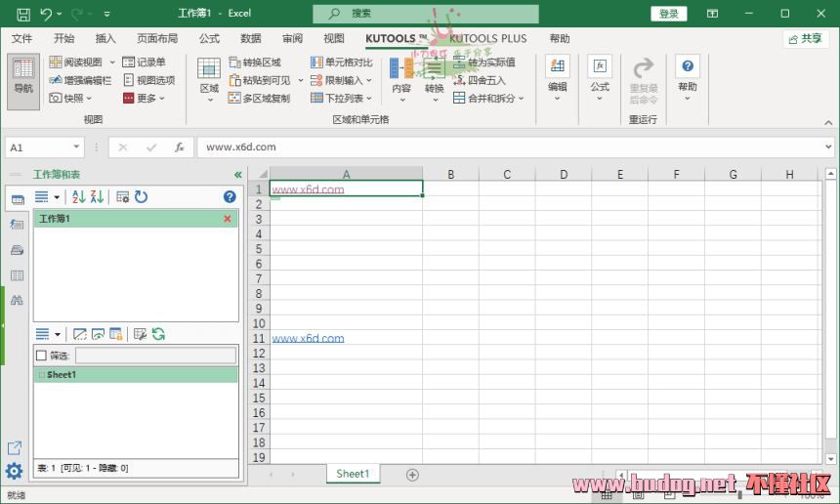The image size is (840, 504).
Task: Open the 公式 formula group in Kutools
Action: [x=600, y=78]
